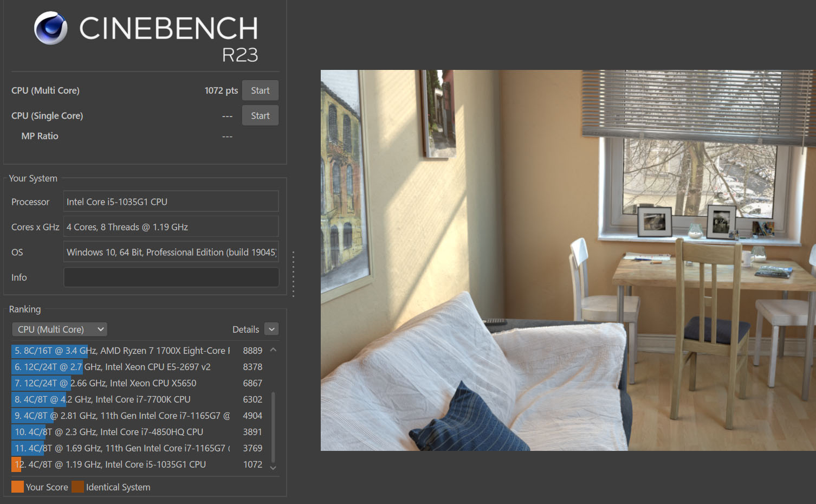Expand the Details dropdown arrow
The height and width of the screenshot is (504, 816).
pyautogui.click(x=272, y=329)
